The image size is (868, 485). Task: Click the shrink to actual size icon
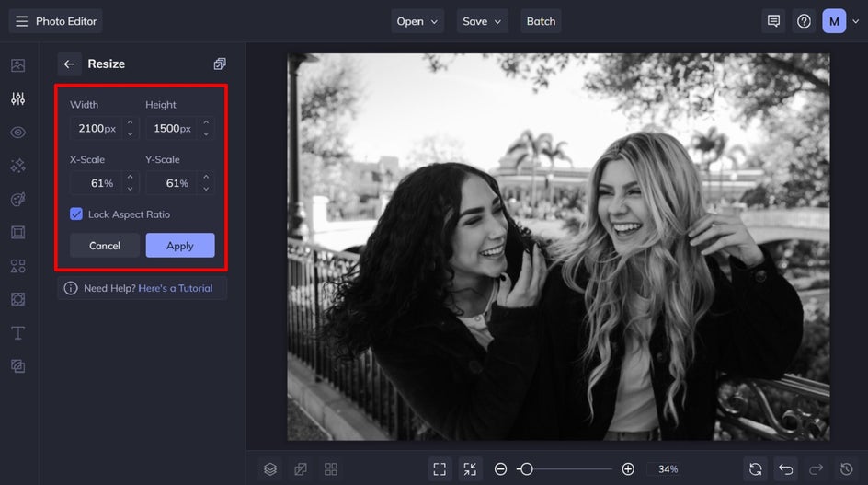pyautogui.click(x=470, y=469)
